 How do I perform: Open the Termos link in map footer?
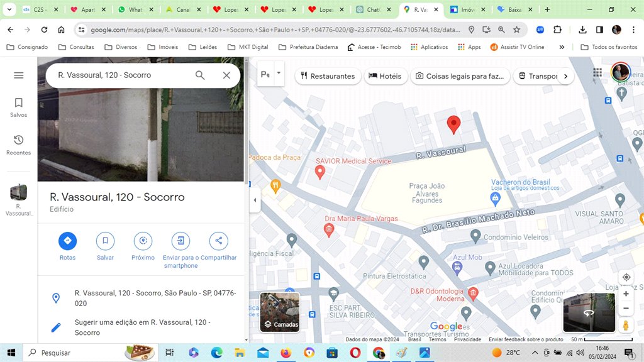[438, 339]
